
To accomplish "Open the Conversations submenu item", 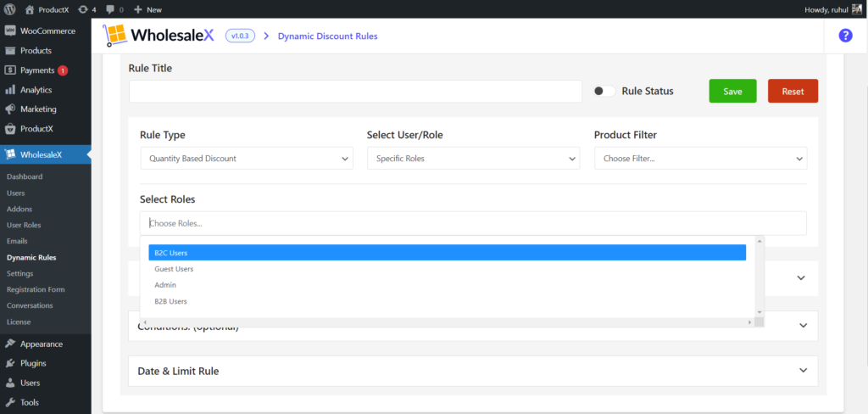I will 30,305.
